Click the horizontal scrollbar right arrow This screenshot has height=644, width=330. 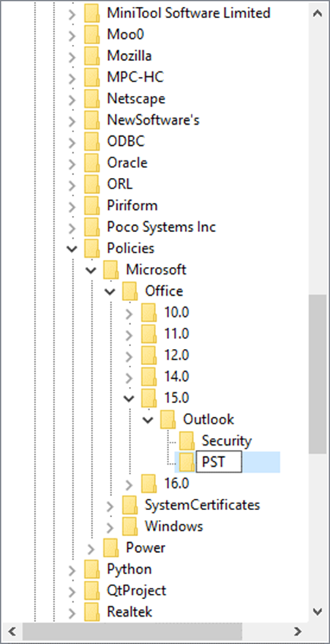click(x=298, y=630)
